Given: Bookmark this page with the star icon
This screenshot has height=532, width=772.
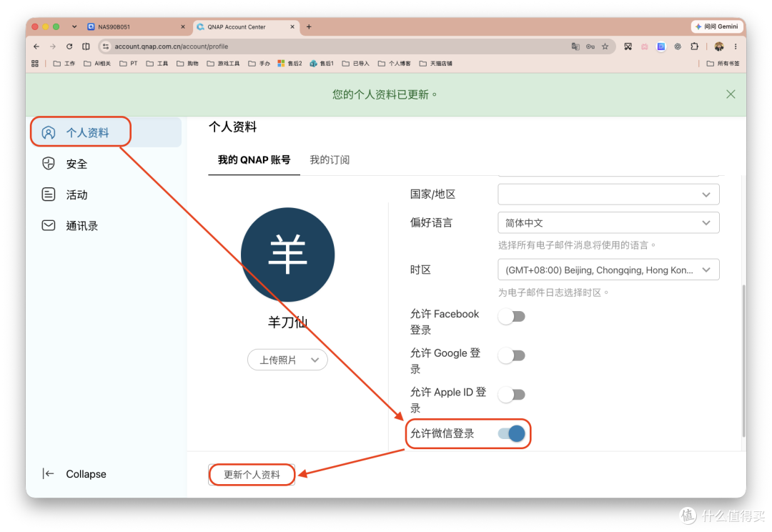Looking at the screenshot, I should coord(605,46).
